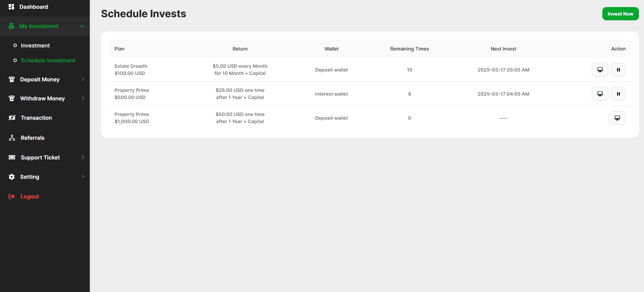Select Dashboard from the sidebar
Image resolution: width=644 pixels, height=292 pixels.
pyautogui.click(x=34, y=7)
